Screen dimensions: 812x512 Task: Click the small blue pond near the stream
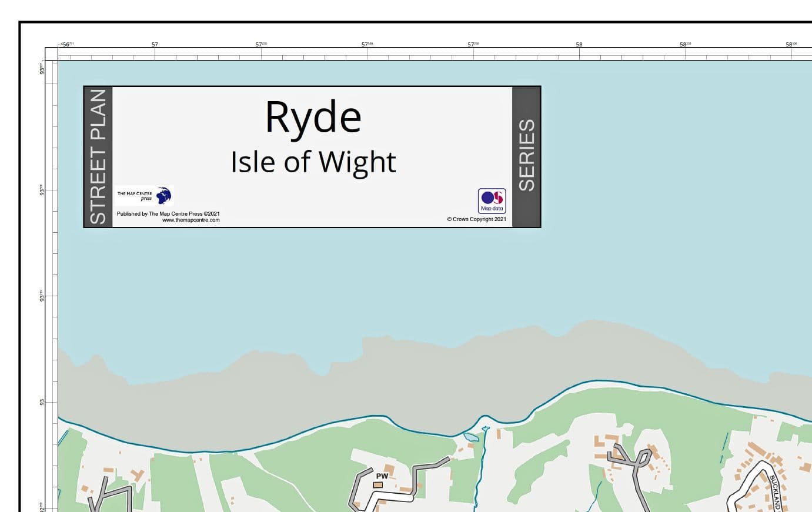coord(472,437)
